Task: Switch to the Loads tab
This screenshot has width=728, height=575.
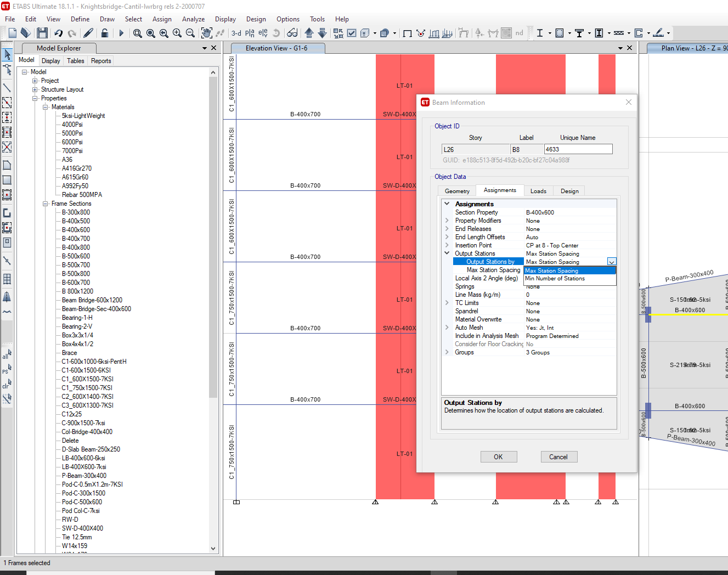Action: tap(538, 191)
